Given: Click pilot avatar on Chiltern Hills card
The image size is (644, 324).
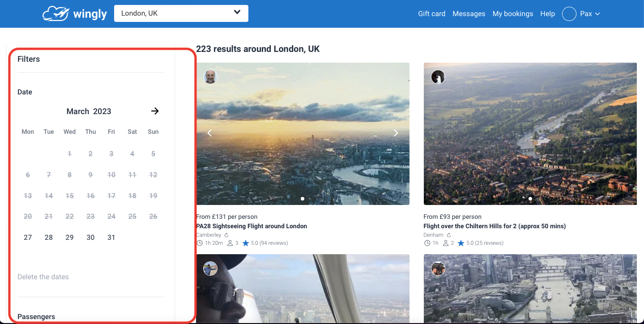Looking at the screenshot, I should (x=438, y=77).
